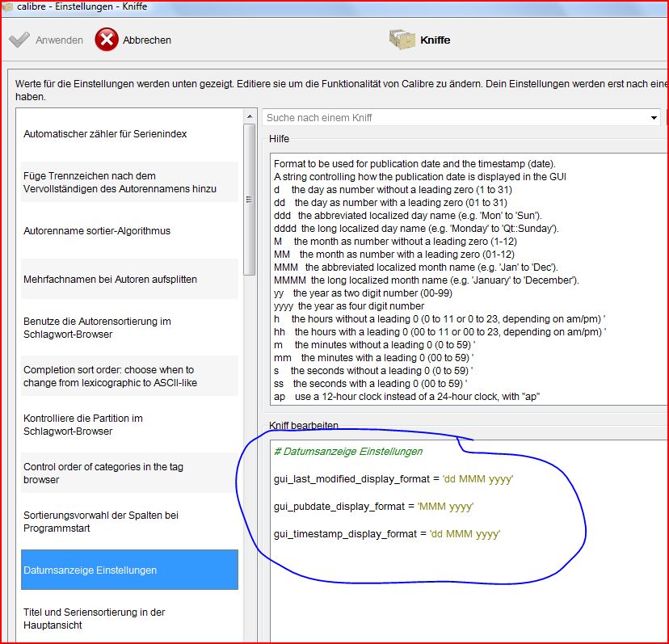Click the tweaks list scrollbar thumb
The image size is (669, 644).
pyautogui.click(x=250, y=200)
